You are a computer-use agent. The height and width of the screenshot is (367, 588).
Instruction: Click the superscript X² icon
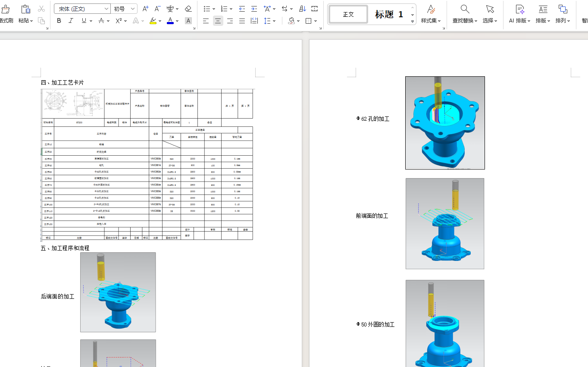(119, 21)
